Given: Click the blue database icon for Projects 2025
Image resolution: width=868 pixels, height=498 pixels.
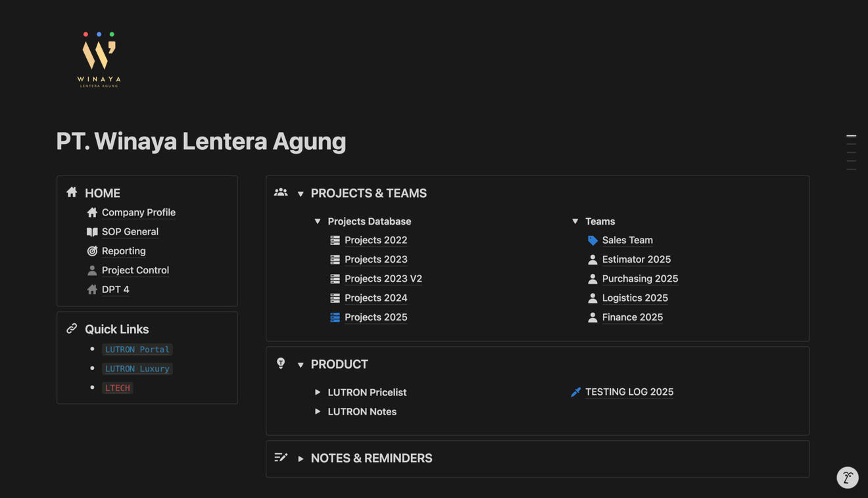Looking at the screenshot, I should point(335,317).
